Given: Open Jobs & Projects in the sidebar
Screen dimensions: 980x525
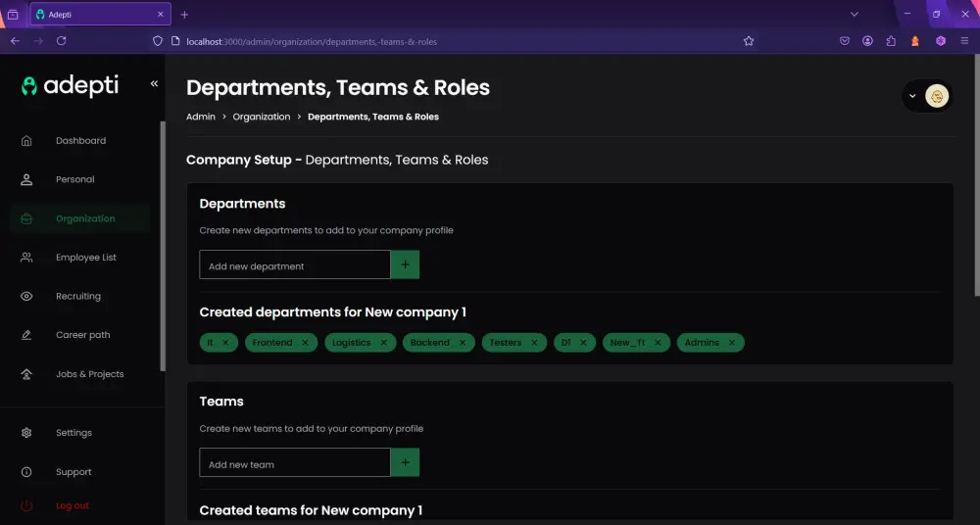Looking at the screenshot, I should point(89,374).
